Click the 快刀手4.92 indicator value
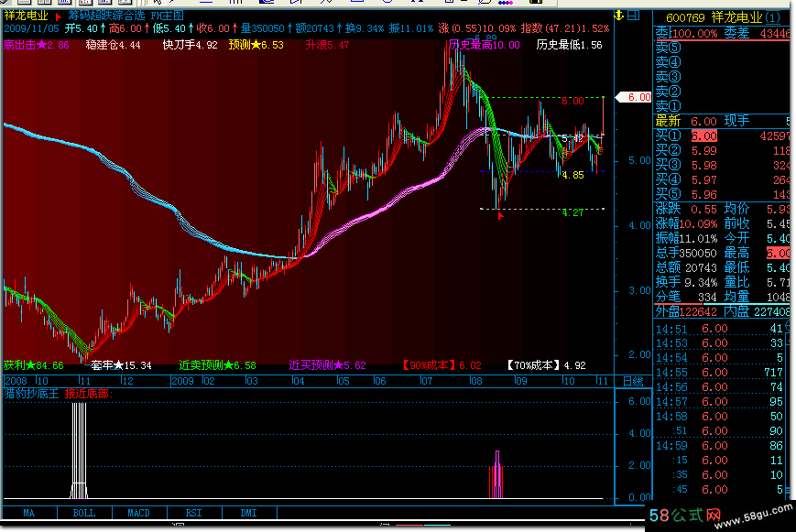The image size is (796, 532). (x=191, y=45)
